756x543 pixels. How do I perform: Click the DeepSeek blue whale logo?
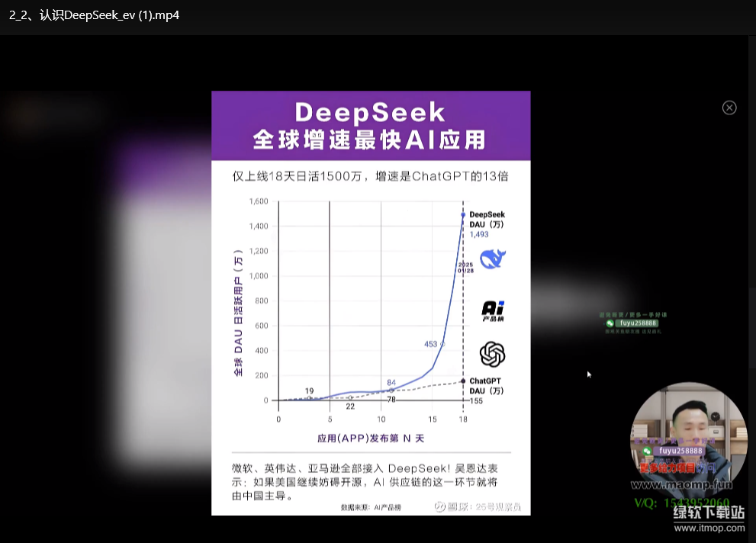click(x=492, y=259)
